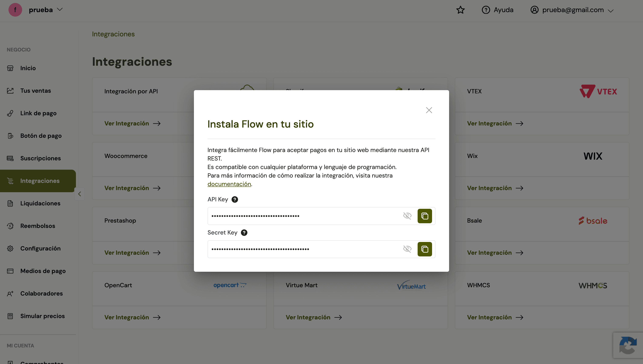Open Ver Integración for WHMCS
This screenshot has height=364, width=643.
pos(495,317)
